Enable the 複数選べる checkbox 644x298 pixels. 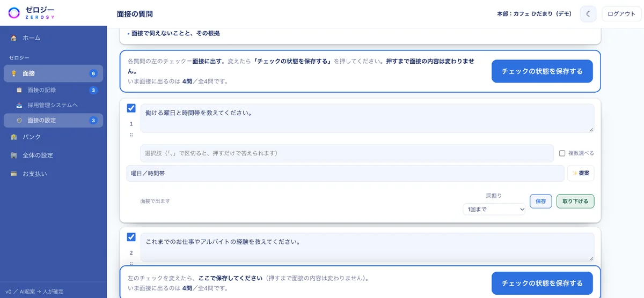(x=562, y=153)
